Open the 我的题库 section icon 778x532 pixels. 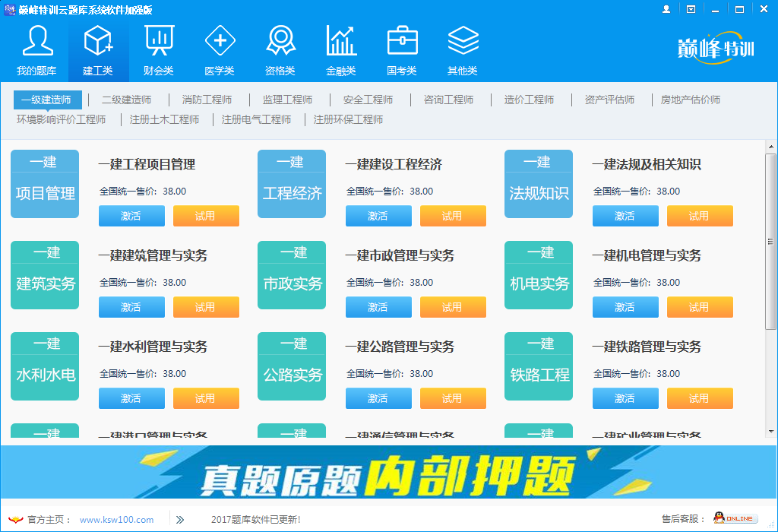coord(36,46)
